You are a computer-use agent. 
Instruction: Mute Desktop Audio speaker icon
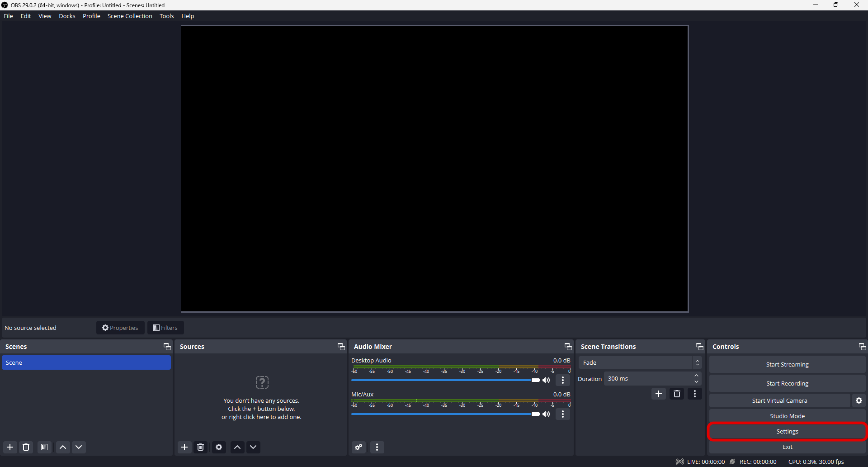[547, 380]
